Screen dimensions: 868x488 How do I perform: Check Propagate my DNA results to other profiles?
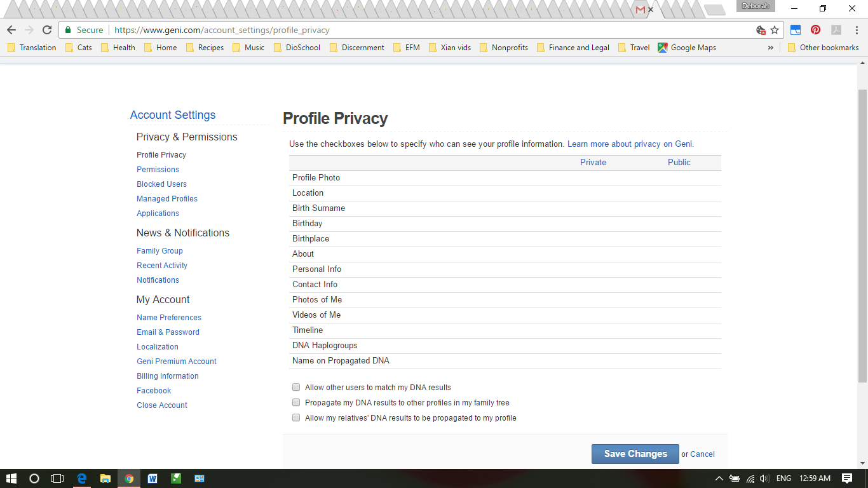point(296,402)
